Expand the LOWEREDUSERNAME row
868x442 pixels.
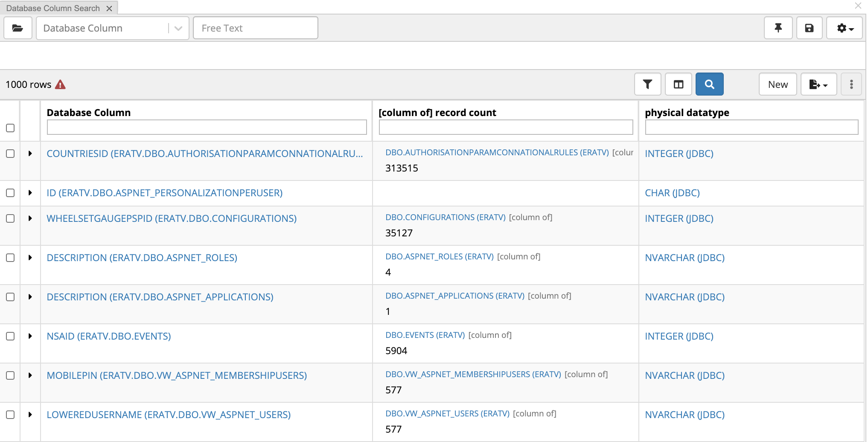click(x=30, y=415)
